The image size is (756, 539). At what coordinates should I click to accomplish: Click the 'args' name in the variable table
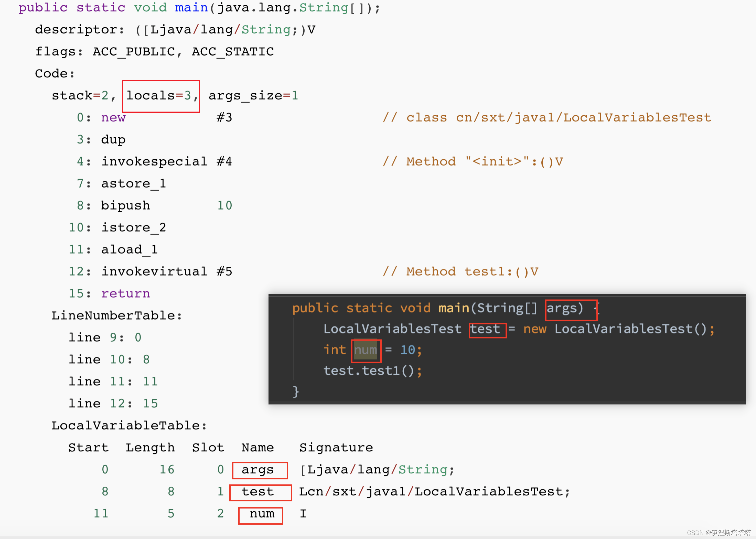coord(258,470)
